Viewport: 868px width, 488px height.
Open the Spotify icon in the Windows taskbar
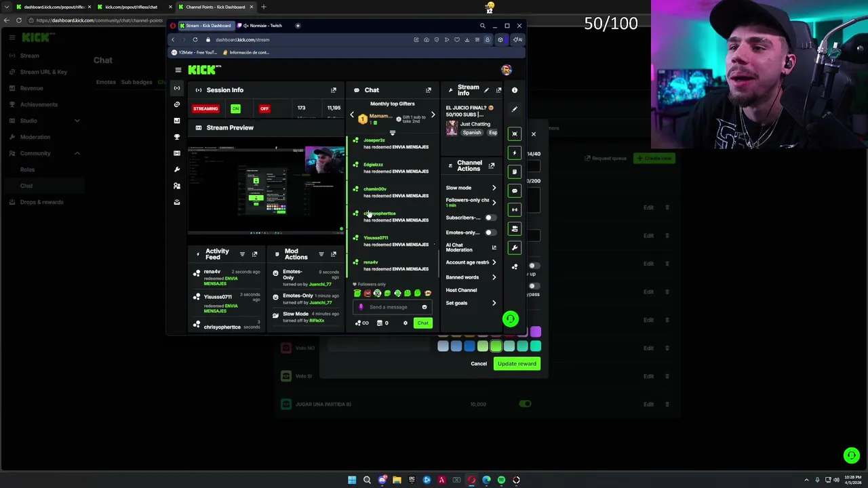pyautogui.click(x=501, y=480)
